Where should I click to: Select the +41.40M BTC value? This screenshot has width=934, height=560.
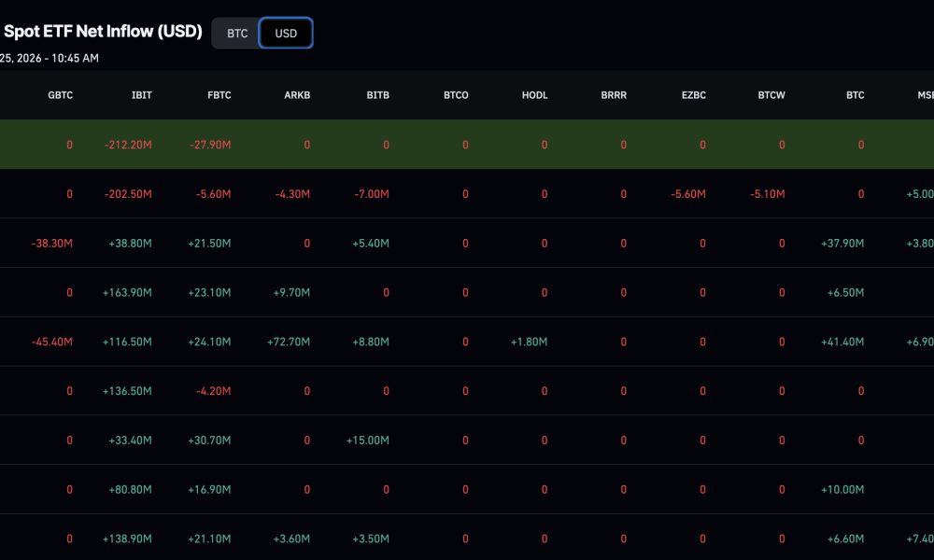coord(842,343)
